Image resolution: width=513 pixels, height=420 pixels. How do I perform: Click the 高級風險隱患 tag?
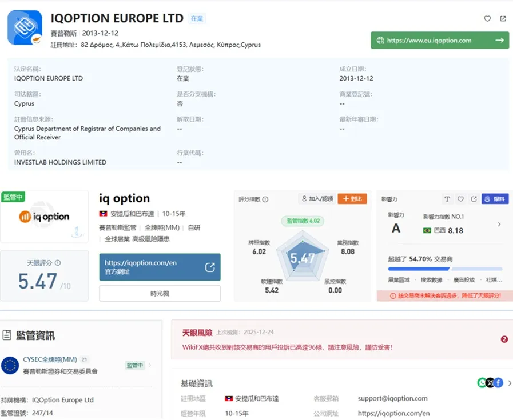pyautogui.click(x=151, y=239)
